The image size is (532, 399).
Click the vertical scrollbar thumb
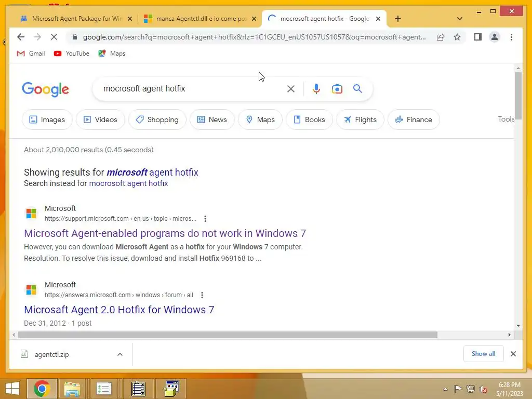[518, 96]
